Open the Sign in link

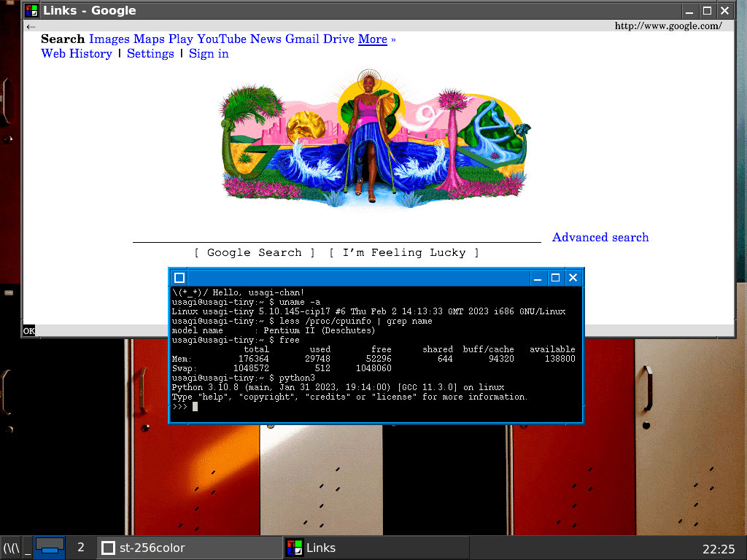point(209,54)
